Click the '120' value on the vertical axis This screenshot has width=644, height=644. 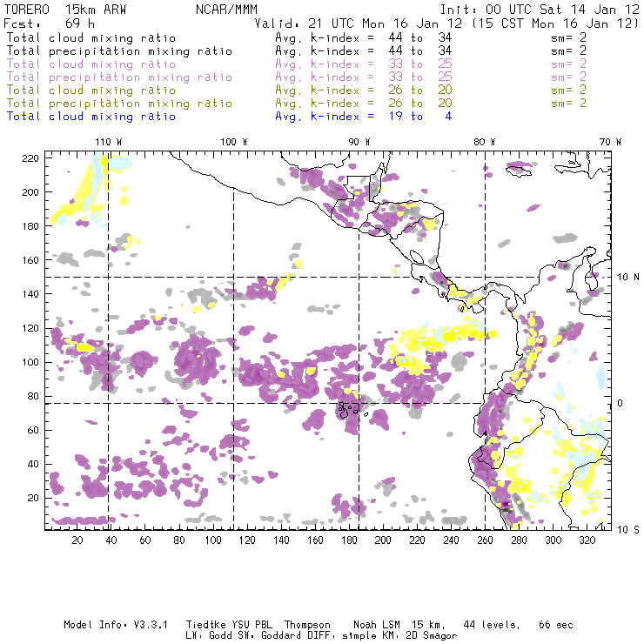coord(30,328)
